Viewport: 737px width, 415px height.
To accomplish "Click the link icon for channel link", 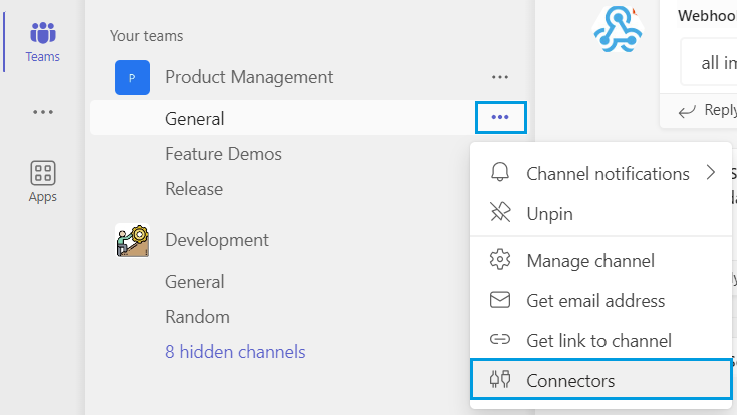I will coord(500,339).
